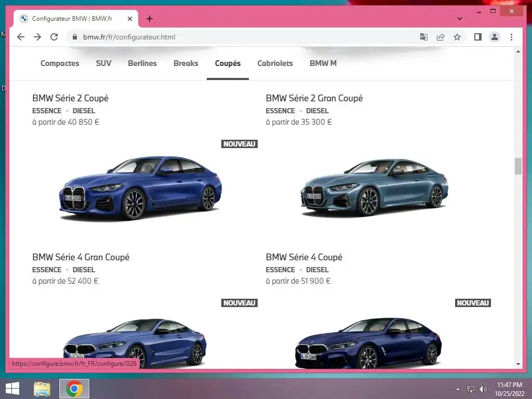
Task: Switch to the Cabriolets category tab
Action: pos(275,63)
